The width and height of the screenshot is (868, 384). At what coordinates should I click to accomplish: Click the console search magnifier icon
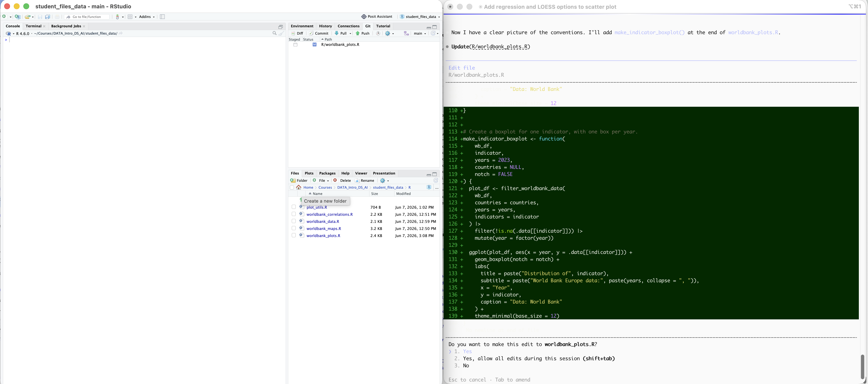(274, 33)
